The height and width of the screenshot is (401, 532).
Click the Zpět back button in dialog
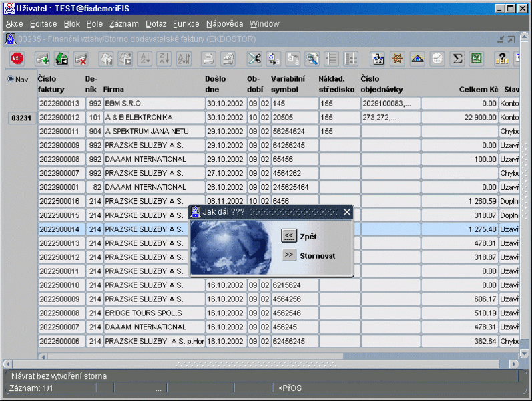(x=289, y=236)
